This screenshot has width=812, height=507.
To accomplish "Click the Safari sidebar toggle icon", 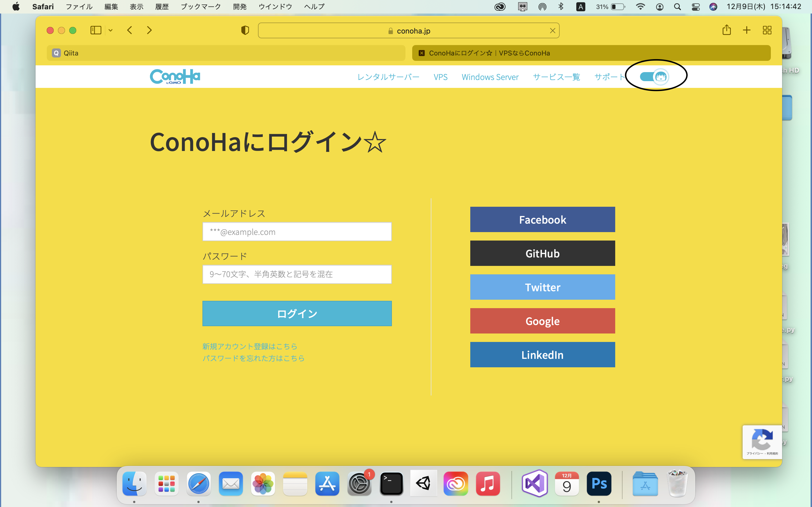I will pyautogui.click(x=96, y=30).
